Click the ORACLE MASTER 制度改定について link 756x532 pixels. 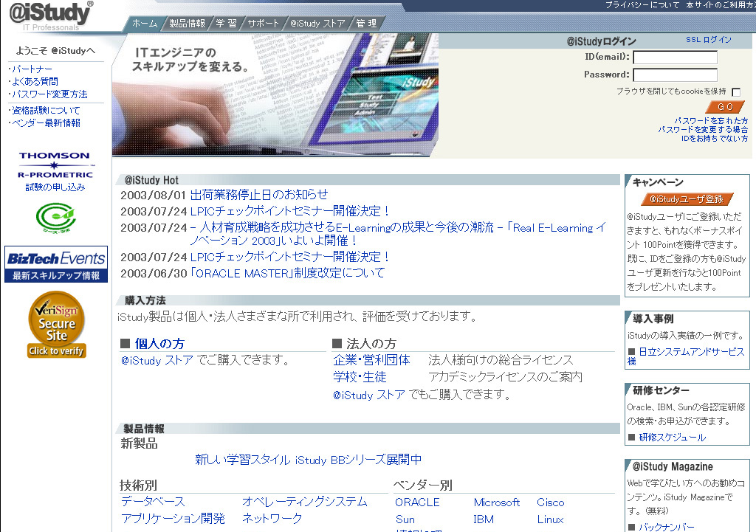click(287, 273)
